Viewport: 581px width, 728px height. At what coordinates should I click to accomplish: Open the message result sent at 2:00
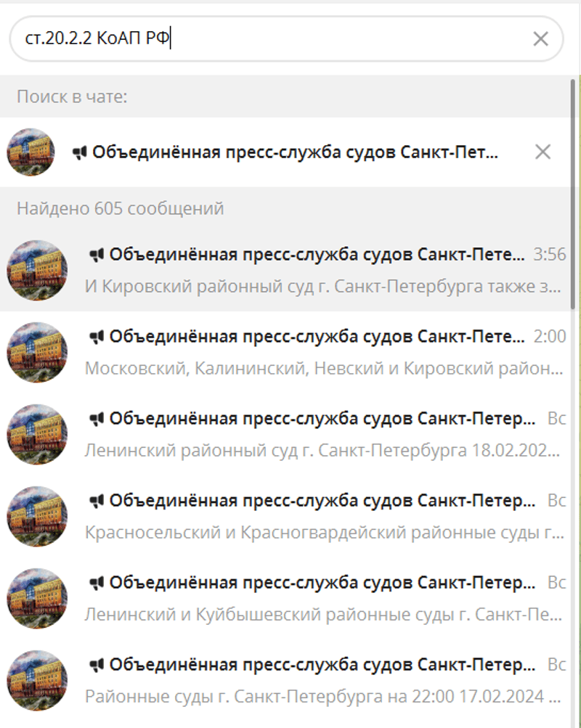pyautogui.click(x=285, y=353)
